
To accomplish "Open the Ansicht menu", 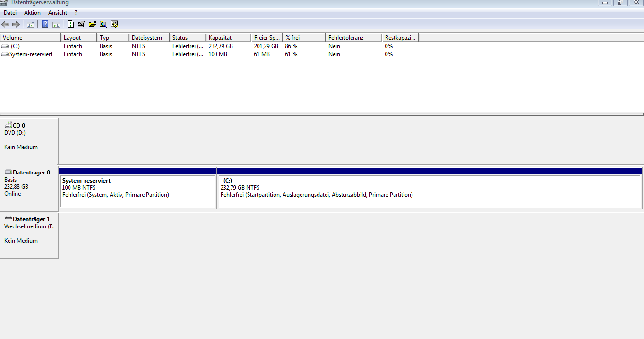I will 58,13.
